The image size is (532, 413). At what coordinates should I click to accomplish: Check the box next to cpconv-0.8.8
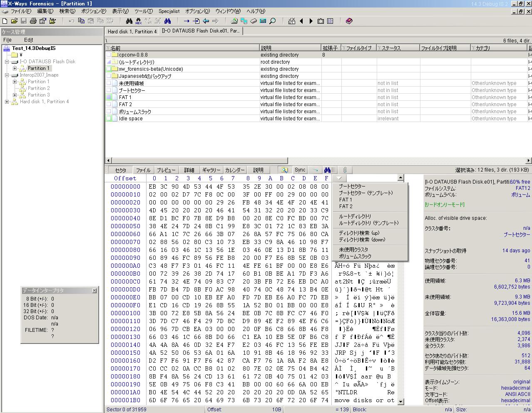[109, 55]
